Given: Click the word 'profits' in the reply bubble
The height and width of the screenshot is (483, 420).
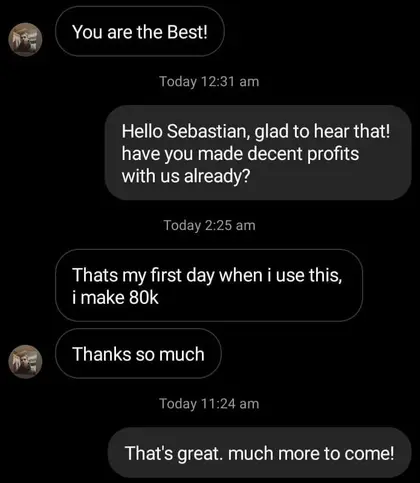Looking at the screenshot, I should 333,154.
